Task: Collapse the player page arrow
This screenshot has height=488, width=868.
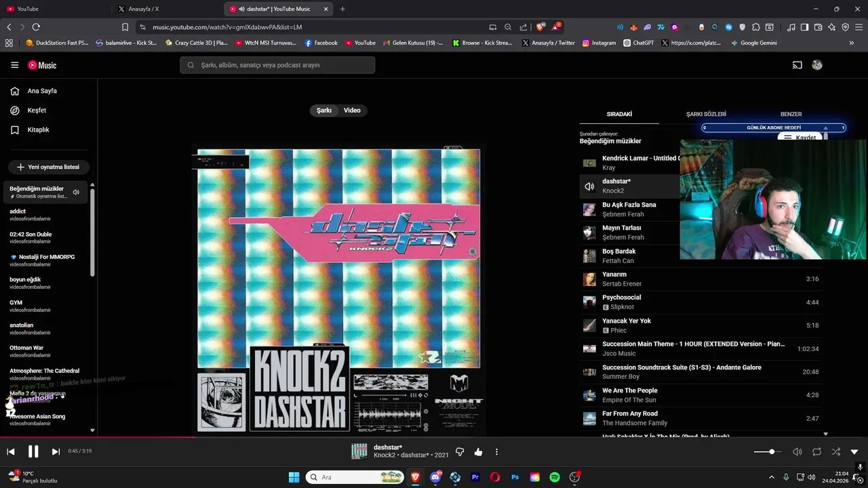Action: click(854, 451)
